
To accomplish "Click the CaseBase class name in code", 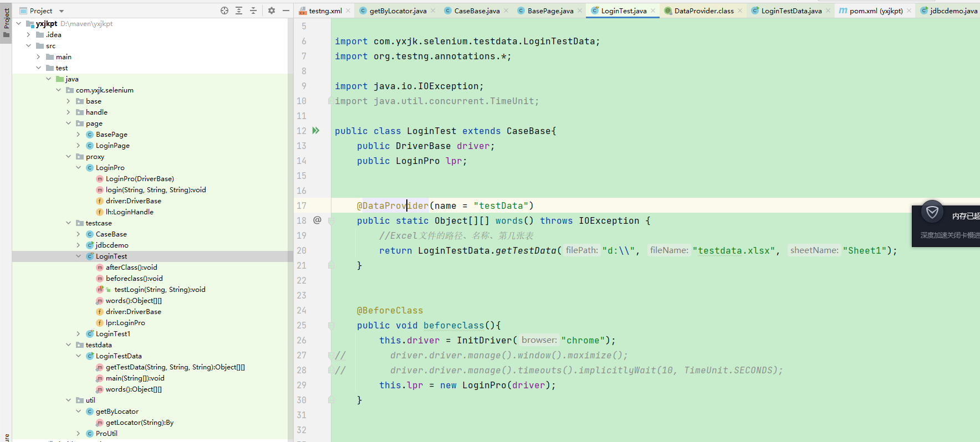I will (529, 131).
